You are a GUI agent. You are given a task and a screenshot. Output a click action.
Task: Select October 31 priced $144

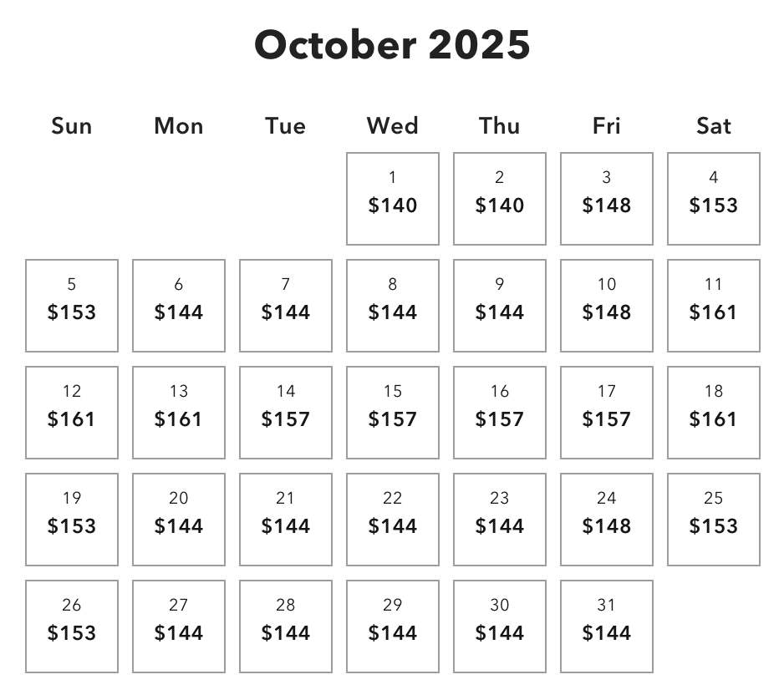tap(606, 626)
